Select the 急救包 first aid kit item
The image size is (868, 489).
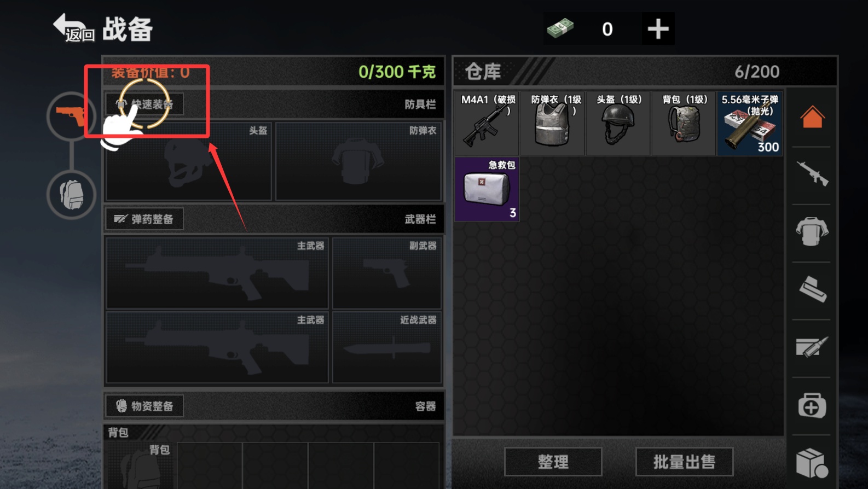click(487, 189)
